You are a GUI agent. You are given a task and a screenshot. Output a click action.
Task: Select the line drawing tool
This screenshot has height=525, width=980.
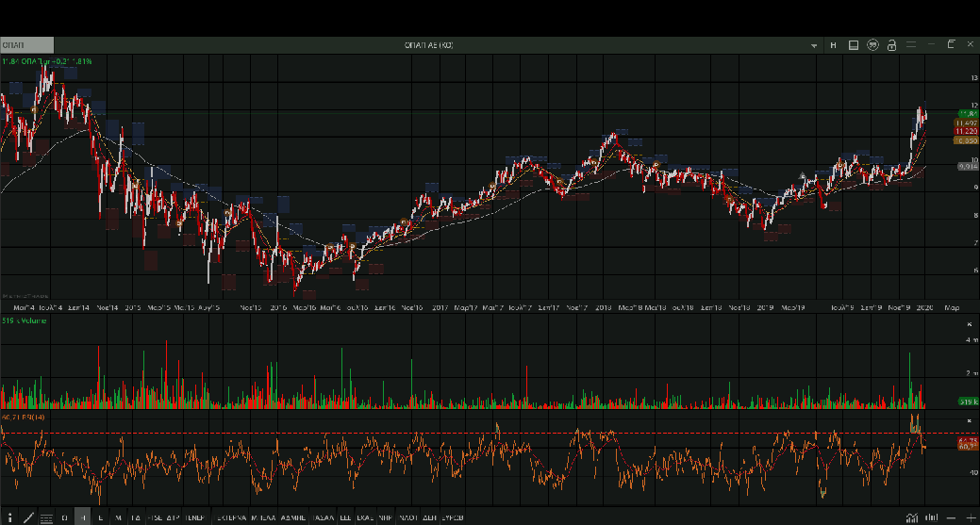click(28, 517)
